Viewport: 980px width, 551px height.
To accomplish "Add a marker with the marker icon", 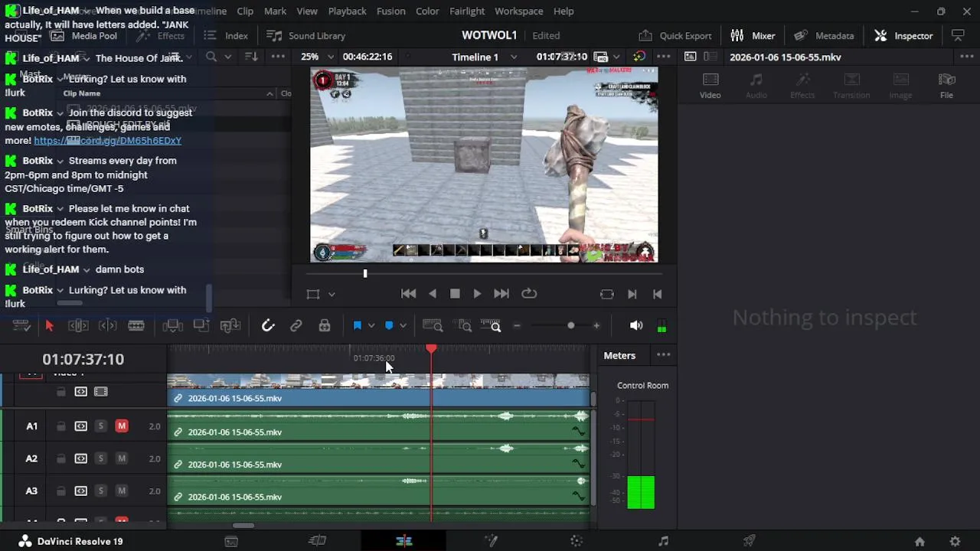I will [389, 326].
